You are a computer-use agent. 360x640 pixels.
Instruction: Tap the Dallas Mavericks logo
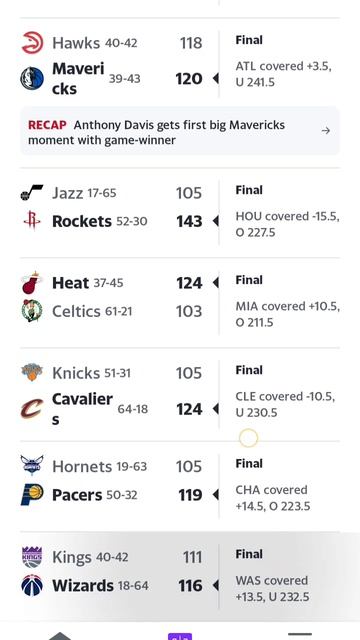coord(32,78)
